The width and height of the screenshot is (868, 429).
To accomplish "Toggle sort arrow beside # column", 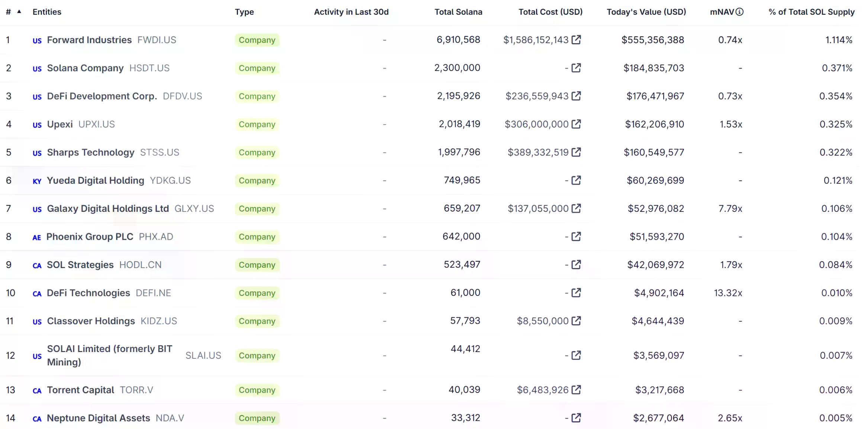I will point(19,12).
